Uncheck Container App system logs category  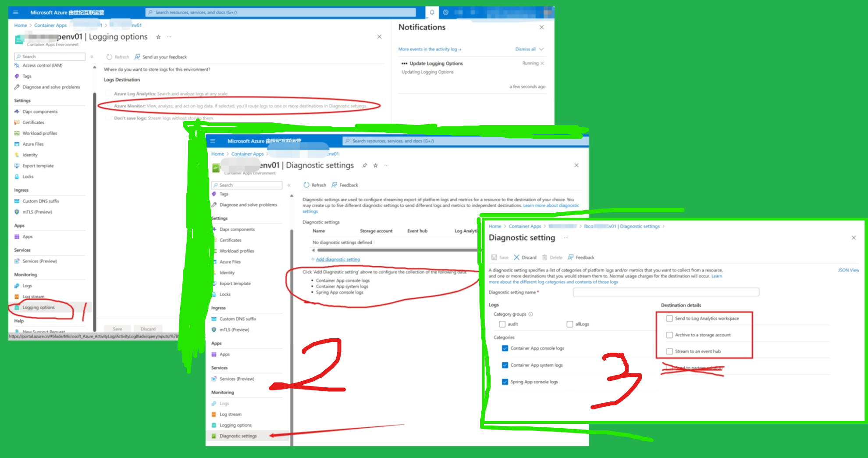pyautogui.click(x=505, y=365)
